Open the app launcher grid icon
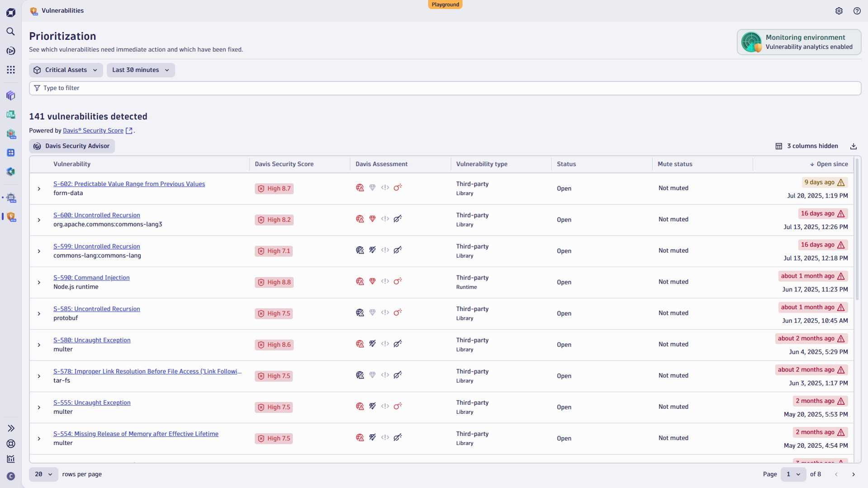 [x=10, y=70]
